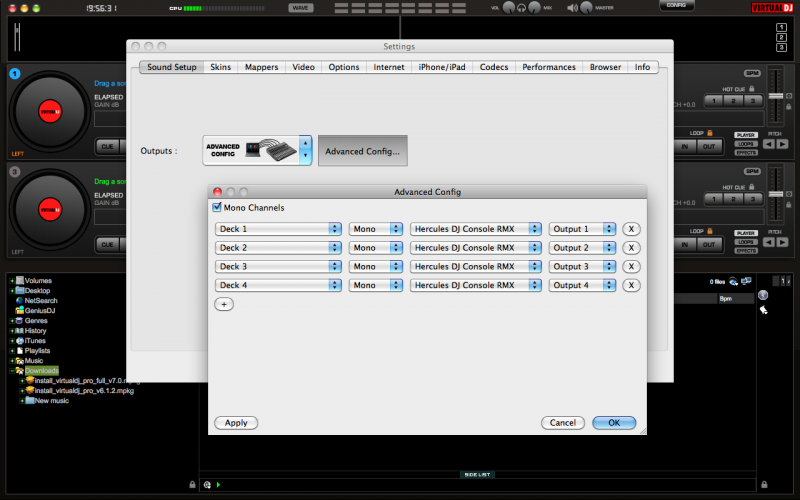
Task: Toggle PLAYER panel on top deck
Action: 746,135
